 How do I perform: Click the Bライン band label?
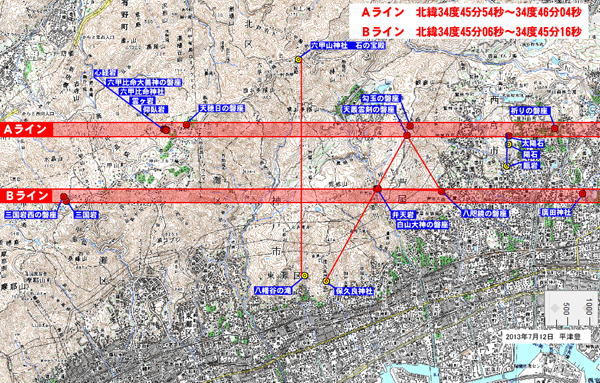(26, 196)
